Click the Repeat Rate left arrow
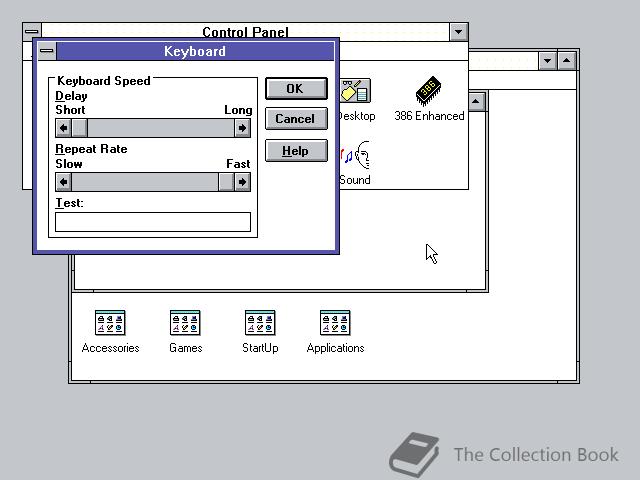This screenshot has height=480, width=640. (x=63, y=182)
